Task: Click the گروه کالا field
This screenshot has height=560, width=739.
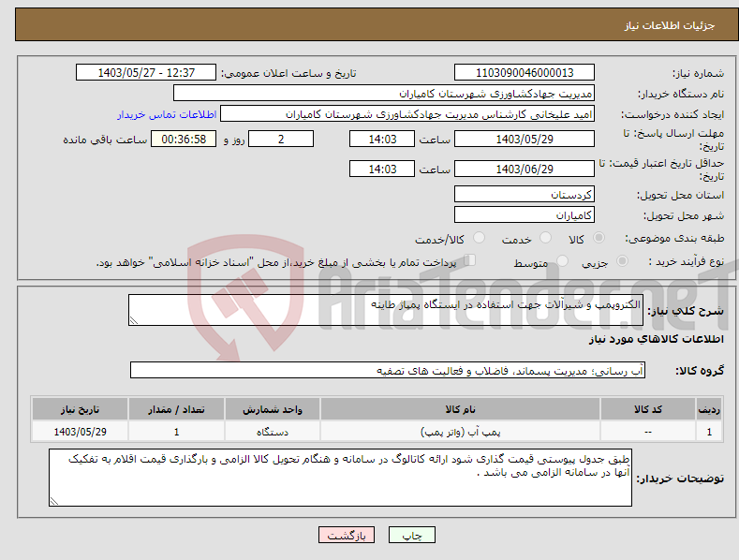Action: [388, 371]
